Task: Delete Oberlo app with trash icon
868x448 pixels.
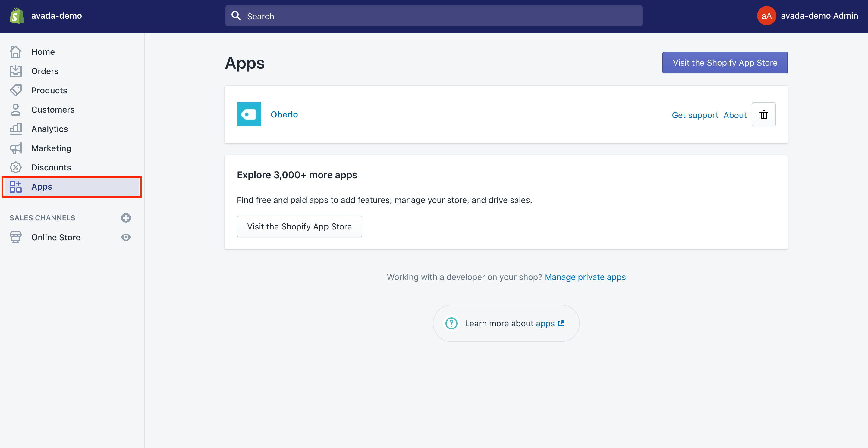Action: (763, 114)
